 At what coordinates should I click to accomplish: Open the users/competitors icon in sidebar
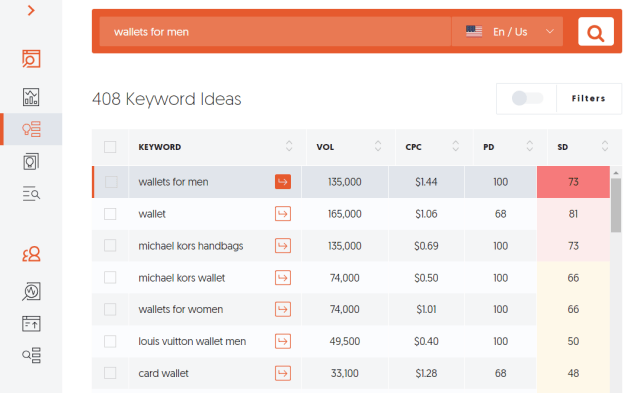click(31, 254)
